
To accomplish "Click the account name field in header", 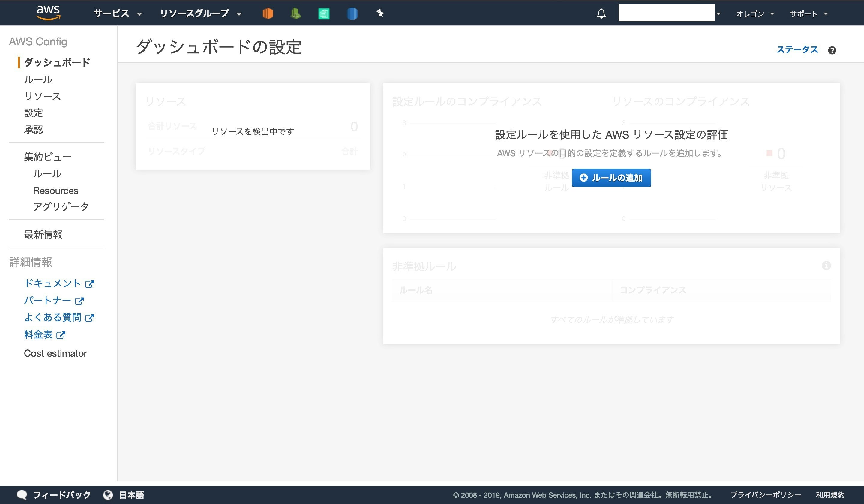I will pyautogui.click(x=667, y=13).
